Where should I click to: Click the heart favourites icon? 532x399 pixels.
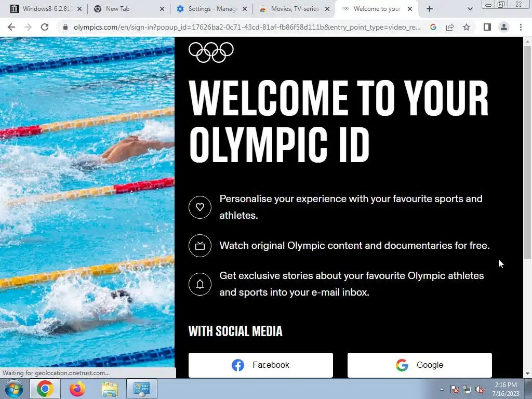click(200, 207)
